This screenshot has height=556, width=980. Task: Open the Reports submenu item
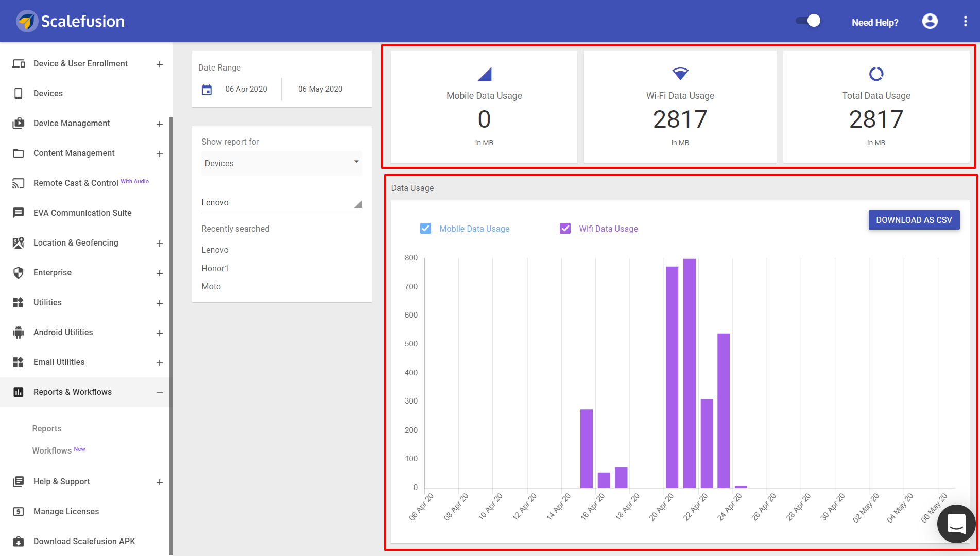[x=47, y=429]
